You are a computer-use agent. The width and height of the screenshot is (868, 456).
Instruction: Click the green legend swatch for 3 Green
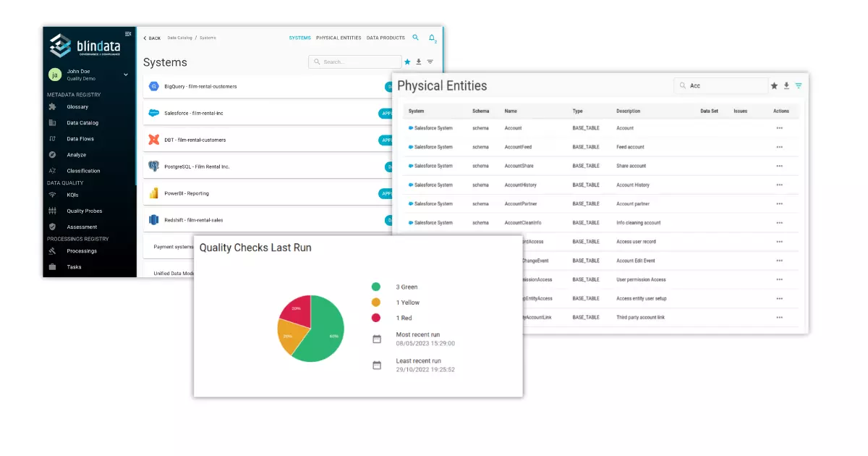pos(376,287)
